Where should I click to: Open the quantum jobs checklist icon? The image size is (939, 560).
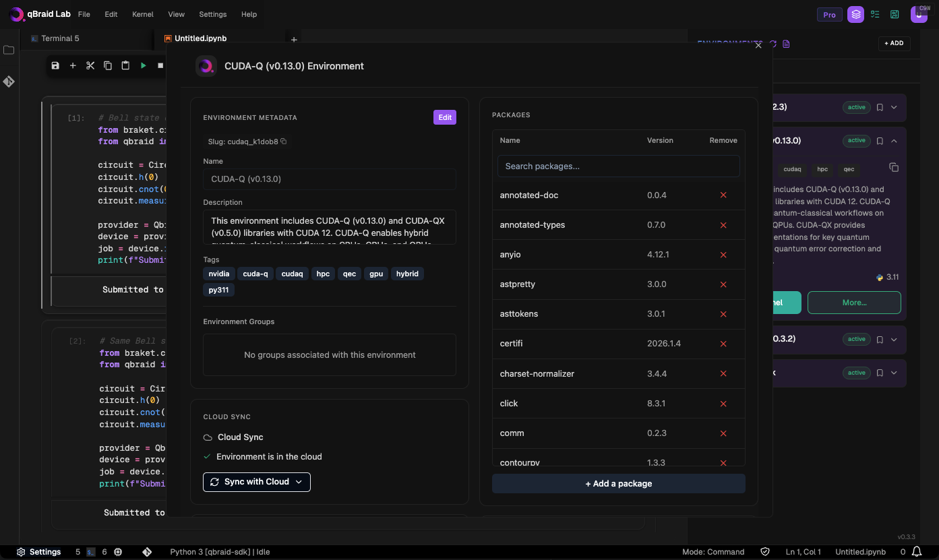pos(875,14)
